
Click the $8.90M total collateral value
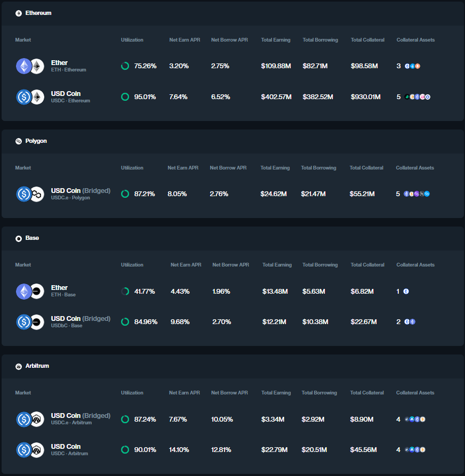362,419
